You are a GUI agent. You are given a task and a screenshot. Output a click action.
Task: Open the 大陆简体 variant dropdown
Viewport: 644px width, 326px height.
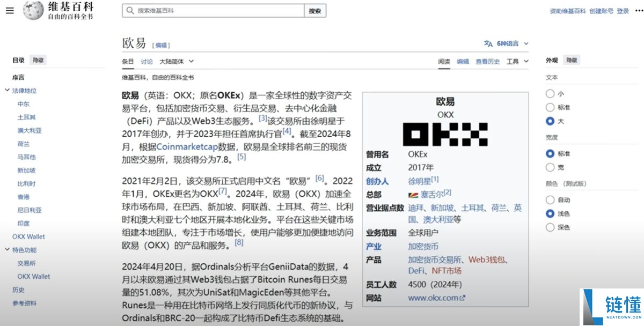pyautogui.click(x=177, y=62)
